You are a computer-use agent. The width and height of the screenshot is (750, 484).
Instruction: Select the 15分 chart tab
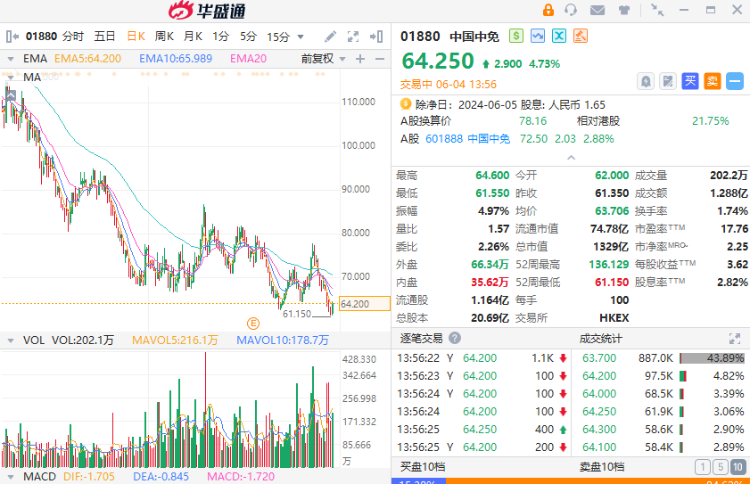click(x=278, y=36)
